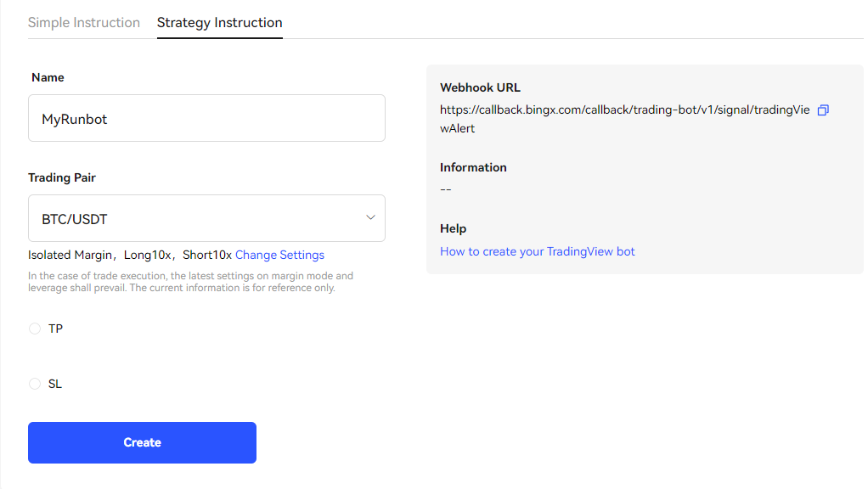
Task: Enable the SL radio option
Action: click(35, 384)
